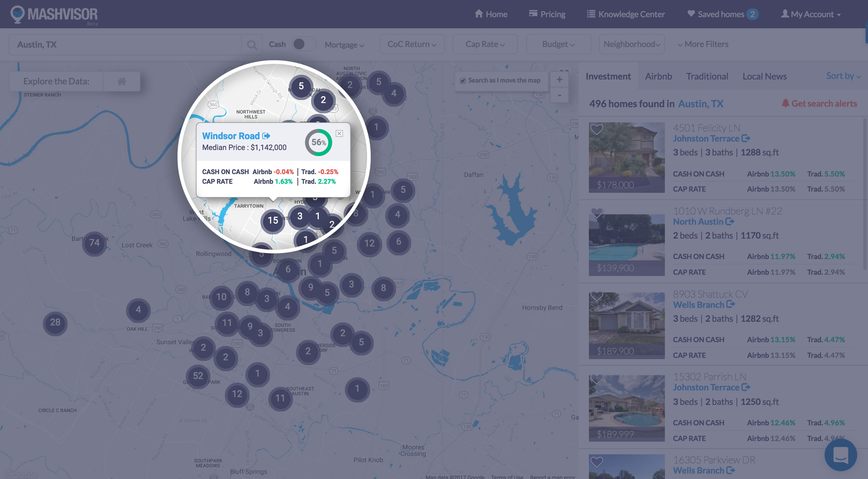Favorite the 8903 Shattuck CV listing heart
The image size is (868, 479).
click(x=597, y=296)
